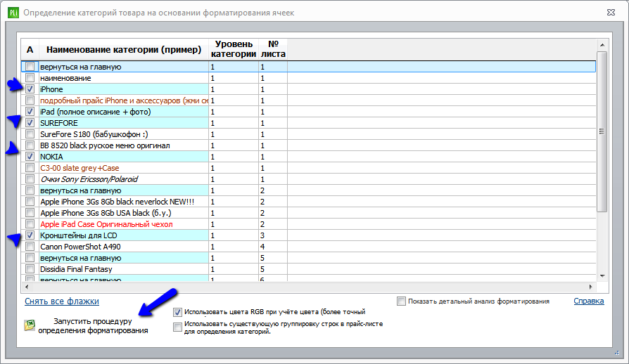Select the Очки Sony Ericsson/Polaroid row text
629x364 pixels.
point(89,179)
